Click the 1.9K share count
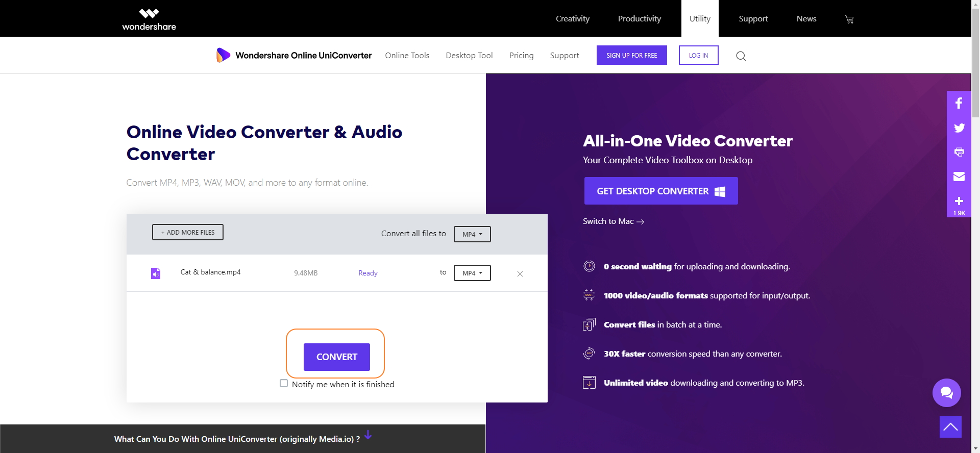The height and width of the screenshot is (453, 980). point(959,213)
